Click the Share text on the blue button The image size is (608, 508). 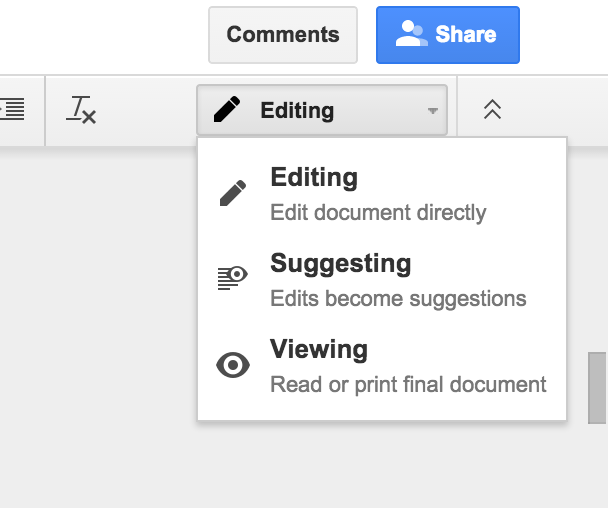click(466, 35)
